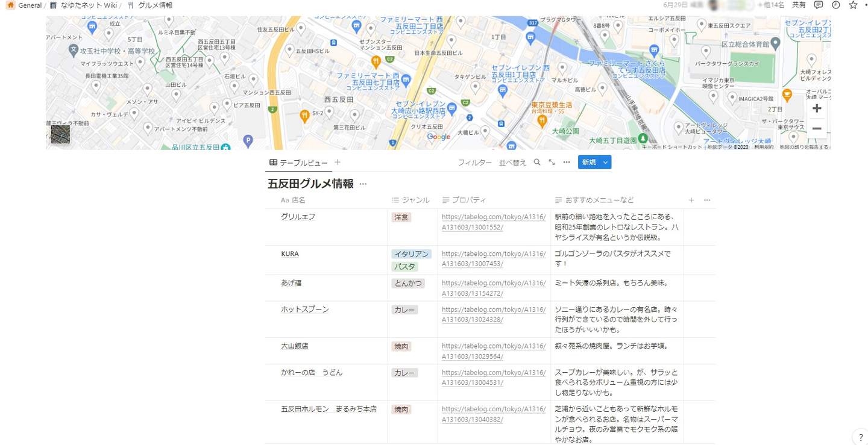This screenshot has width=868, height=445.
Task: Click the Google logo on map
Action: (439, 137)
